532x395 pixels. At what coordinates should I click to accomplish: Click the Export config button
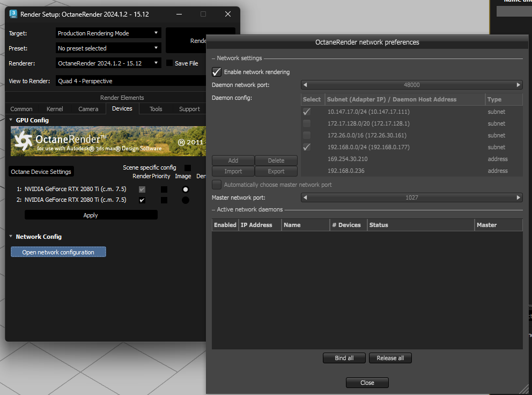pyautogui.click(x=276, y=171)
